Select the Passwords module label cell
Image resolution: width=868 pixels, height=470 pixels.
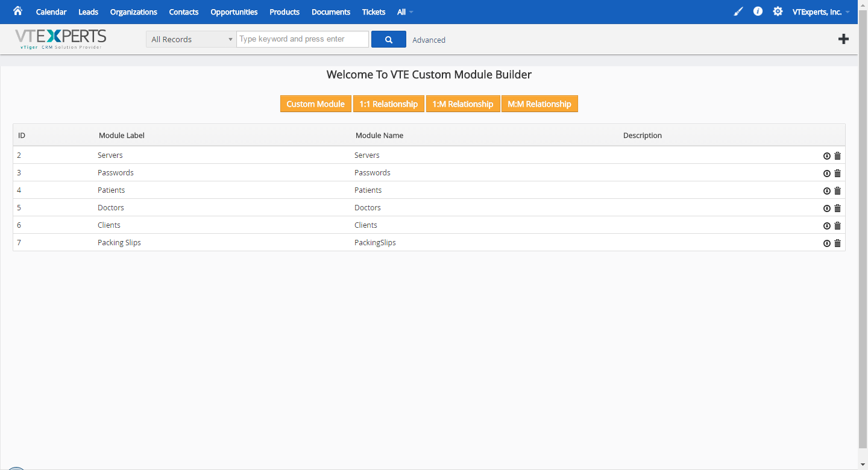click(x=116, y=173)
